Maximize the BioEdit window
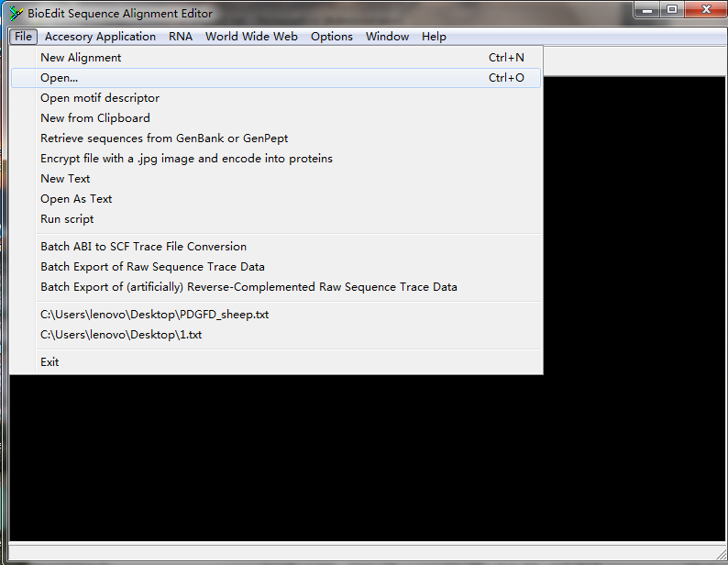This screenshot has width=728, height=565. pyautogui.click(x=672, y=10)
